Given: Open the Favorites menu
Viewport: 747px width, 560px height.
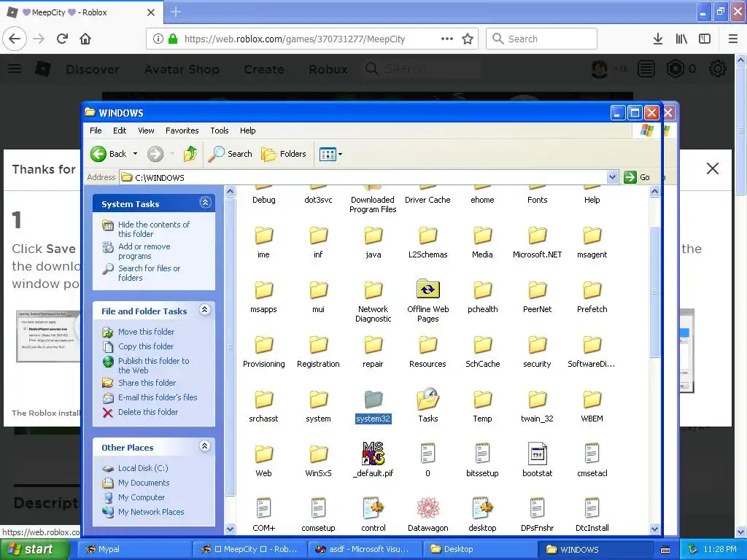Looking at the screenshot, I should [x=182, y=131].
